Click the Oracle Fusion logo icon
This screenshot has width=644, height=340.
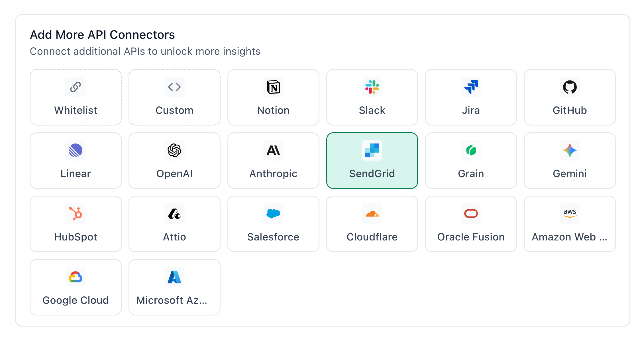coord(471,214)
